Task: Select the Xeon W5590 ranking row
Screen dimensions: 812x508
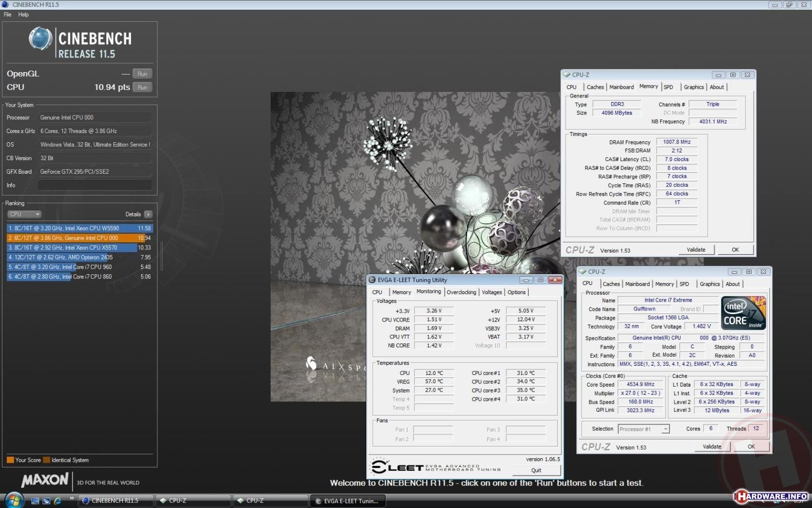Action: tap(80, 229)
